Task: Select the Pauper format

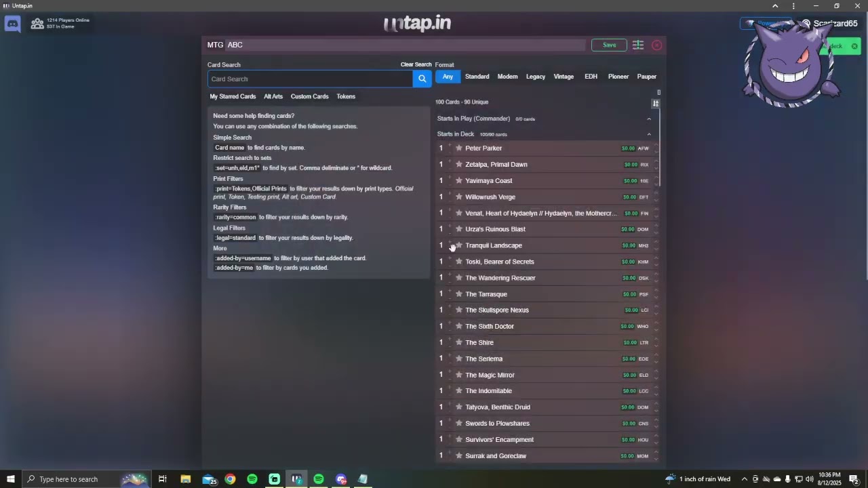Action: click(646, 77)
